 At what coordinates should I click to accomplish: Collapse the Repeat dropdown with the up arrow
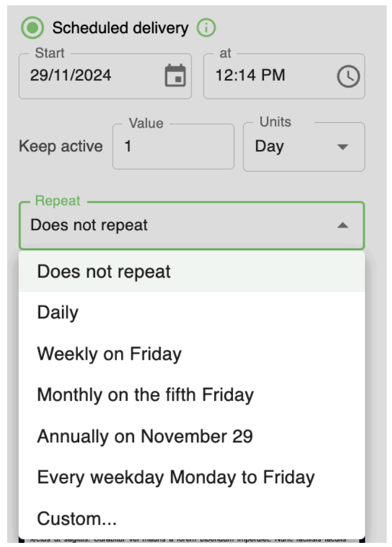tap(342, 226)
